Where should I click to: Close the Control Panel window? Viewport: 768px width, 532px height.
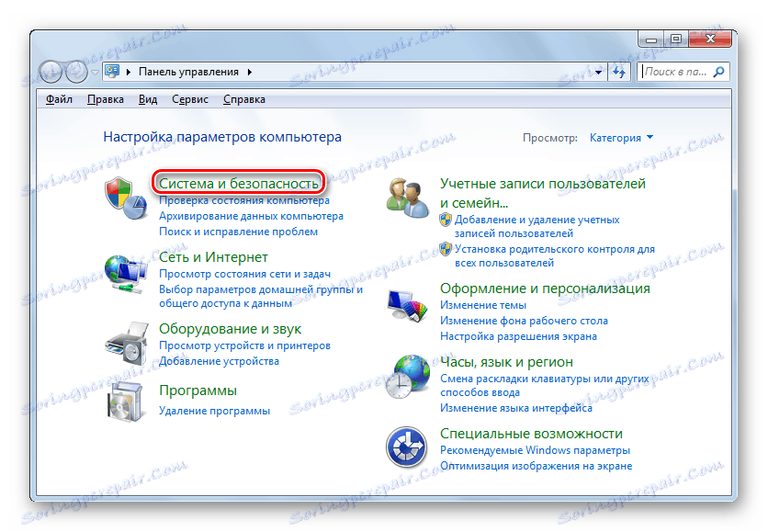click(710, 40)
